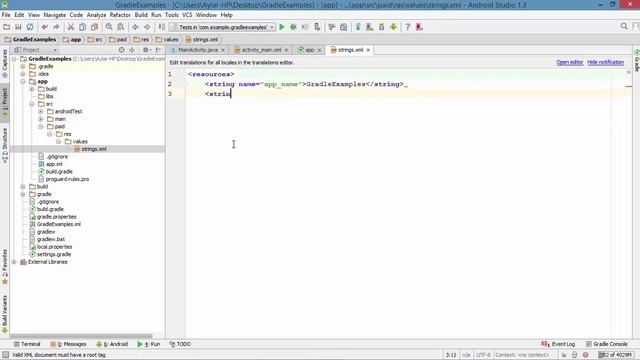
Task: Click the memory indicator in status bar
Action: (x=616, y=355)
